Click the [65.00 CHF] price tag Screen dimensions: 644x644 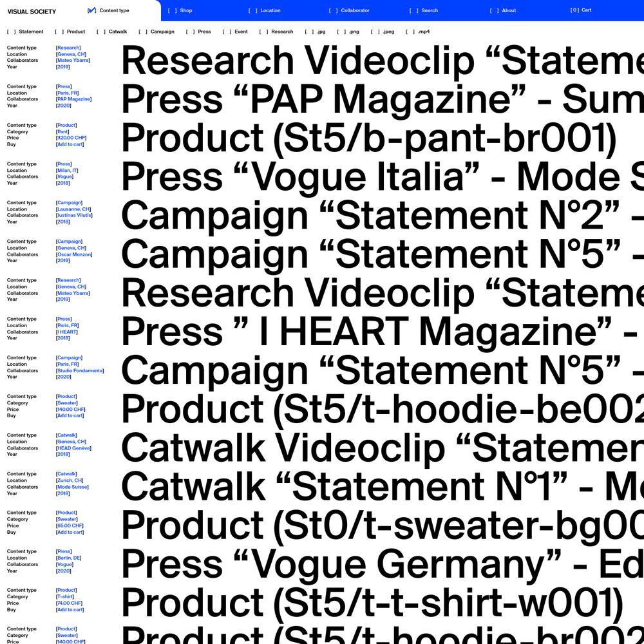point(70,526)
